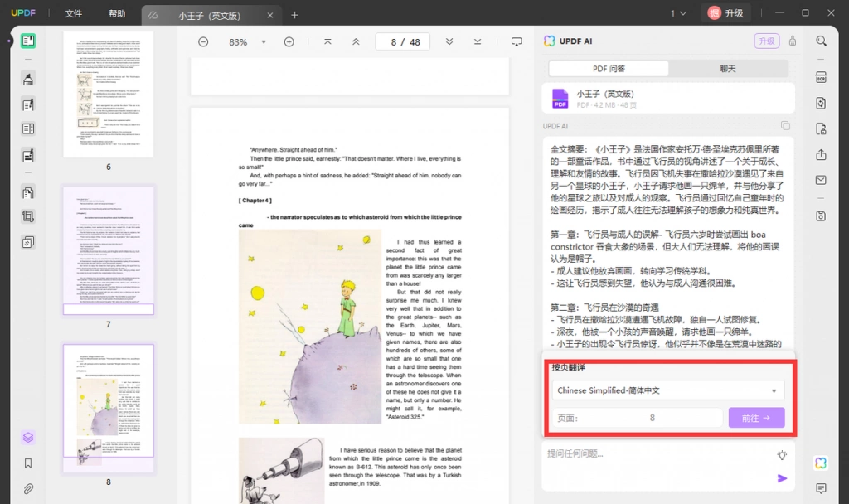Open the bookmark panel icon

28,463
